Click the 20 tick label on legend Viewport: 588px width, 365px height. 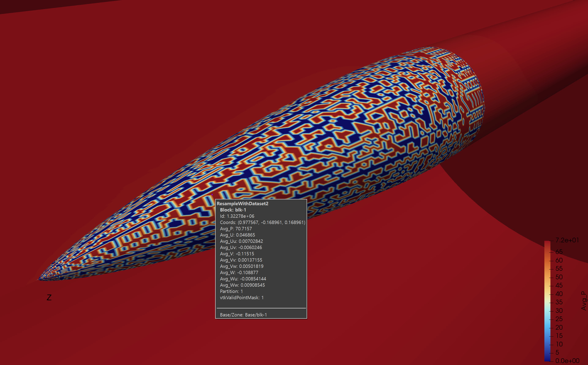click(x=559, y=327)
